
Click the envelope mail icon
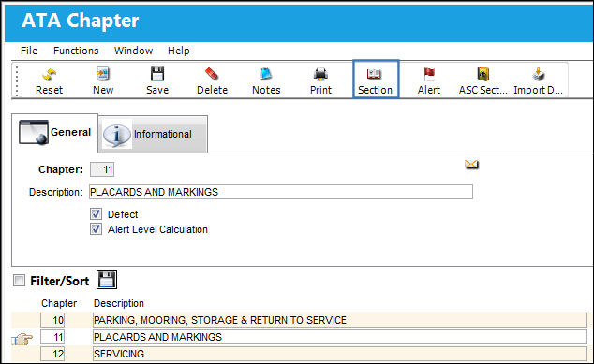tap(471, 165)
